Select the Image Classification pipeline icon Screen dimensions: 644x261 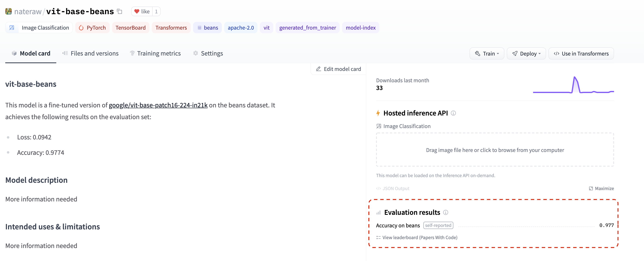click(x=12, y=28)
